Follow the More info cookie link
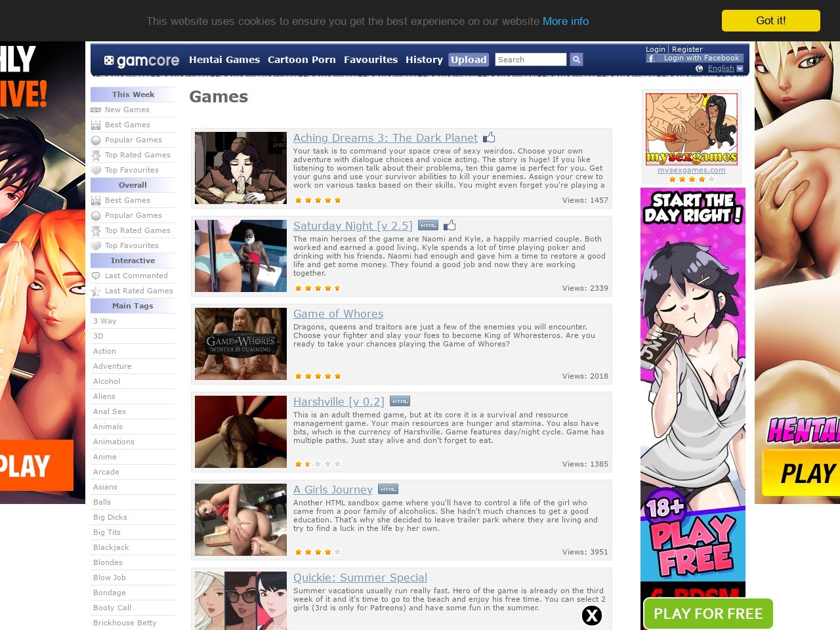The height and width of the screenshot is (630, 840). (x=565, y=21)
